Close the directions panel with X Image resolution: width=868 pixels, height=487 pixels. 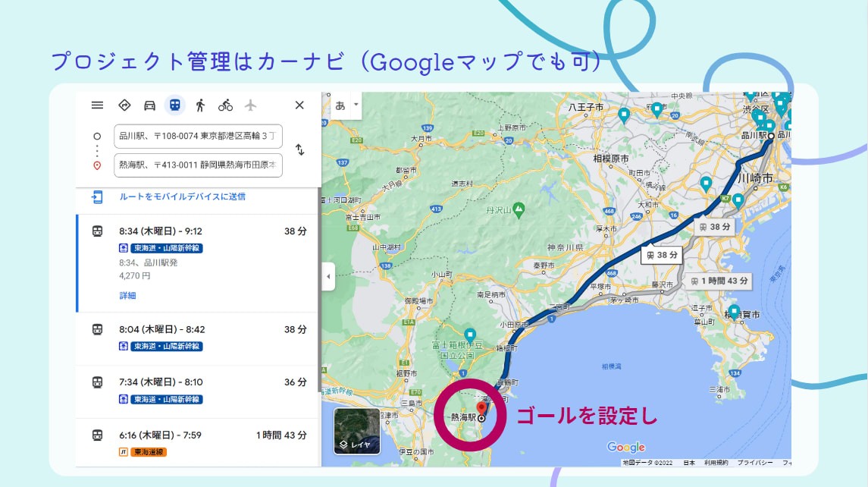tap(299, 105)
